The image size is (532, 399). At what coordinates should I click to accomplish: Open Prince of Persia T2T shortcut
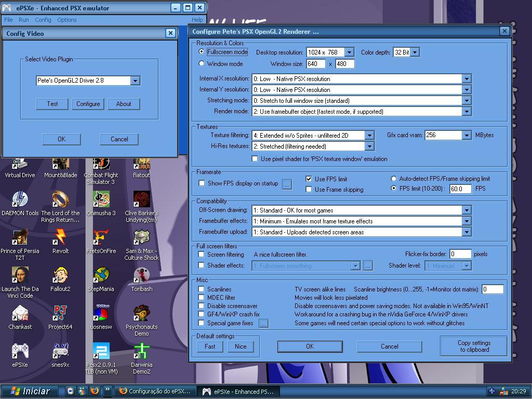20,245
